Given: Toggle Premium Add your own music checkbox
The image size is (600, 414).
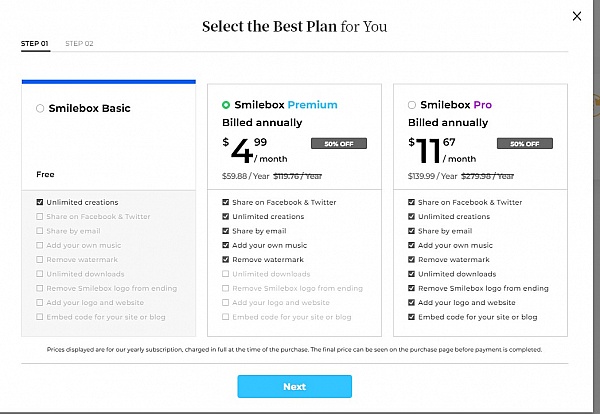Looking at the screenshot, I should pyautogui.click(x=226, y=245).
